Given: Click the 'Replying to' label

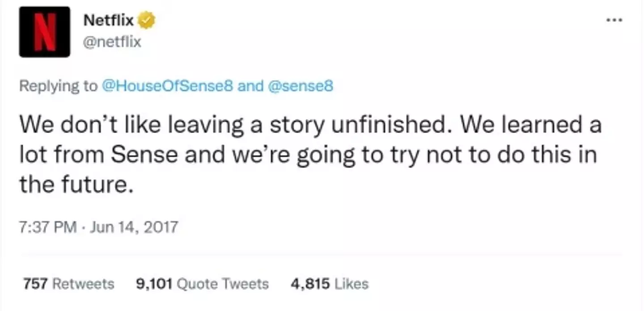Looking at the screenshot, I should [58, 86].
